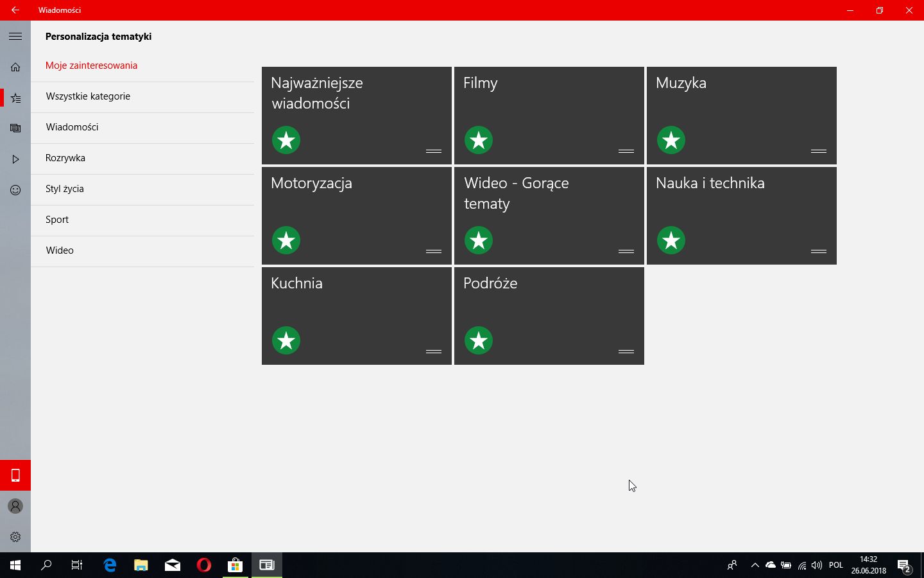
Task: Go back using the title bar arrow
Action: point(15,10)
